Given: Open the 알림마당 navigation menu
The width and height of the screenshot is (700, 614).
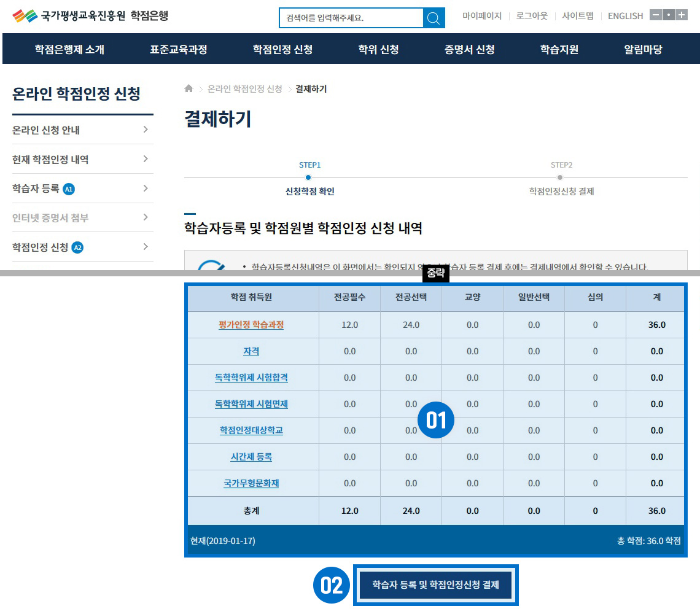Looking at the screenshot, I should [x=643, y=50].
